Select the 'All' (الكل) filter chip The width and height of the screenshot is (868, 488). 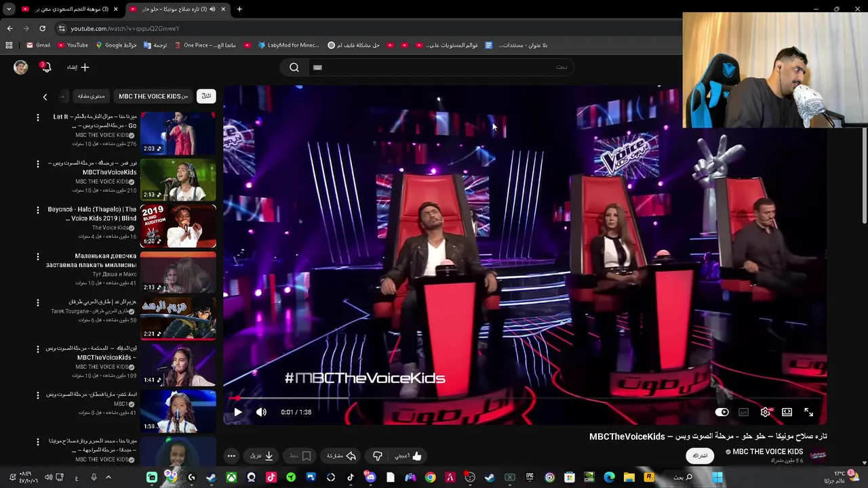click(206, 96)
